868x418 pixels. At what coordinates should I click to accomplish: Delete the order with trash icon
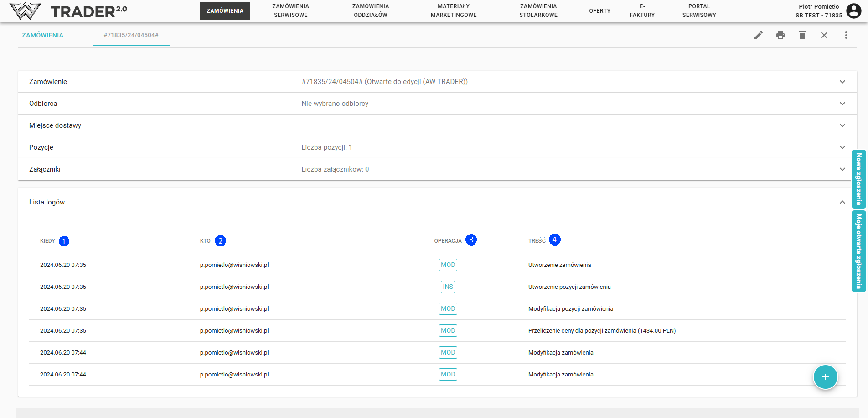[x=802, y=35]
